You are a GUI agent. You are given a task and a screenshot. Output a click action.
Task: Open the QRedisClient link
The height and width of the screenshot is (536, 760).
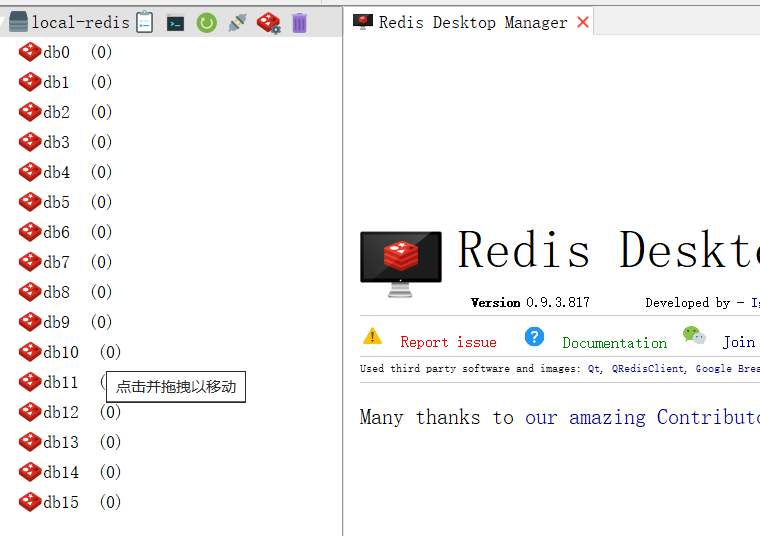648,369
